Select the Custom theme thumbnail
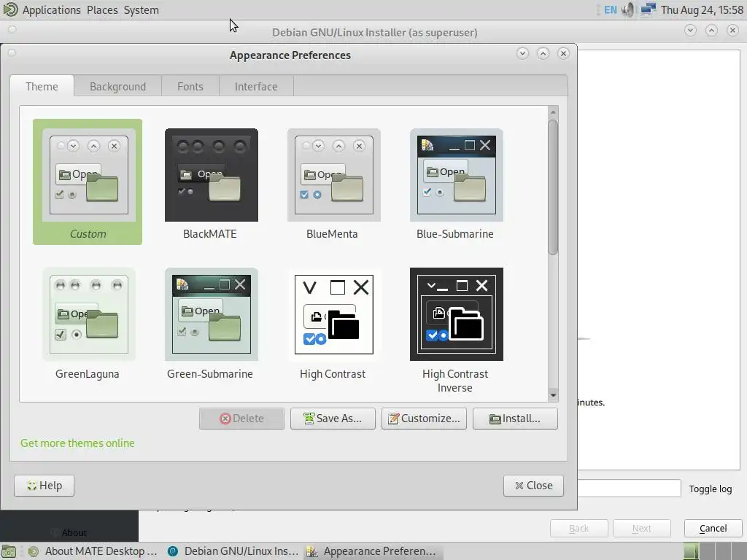This screenshot has height=560, width=747. (88, 182)
